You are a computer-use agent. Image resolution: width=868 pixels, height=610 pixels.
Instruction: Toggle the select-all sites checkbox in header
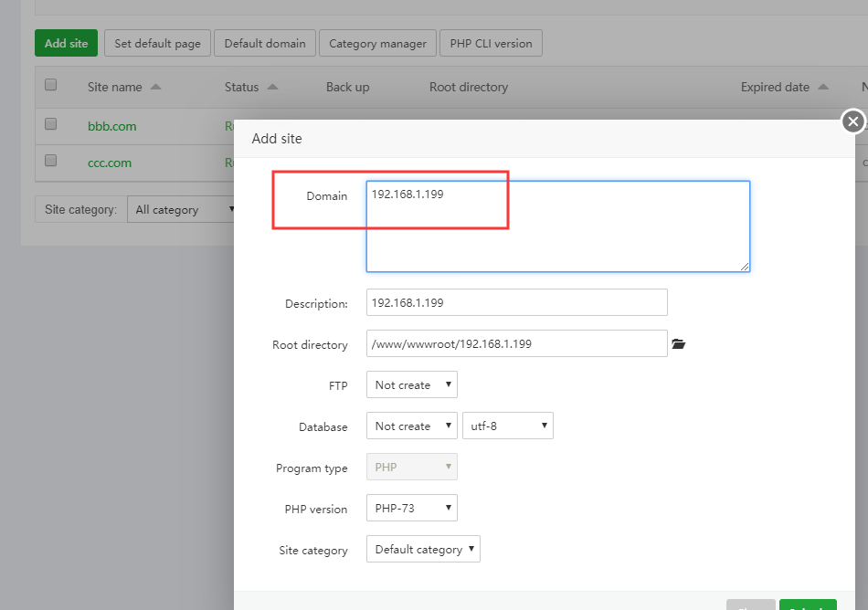click(51, 85)
